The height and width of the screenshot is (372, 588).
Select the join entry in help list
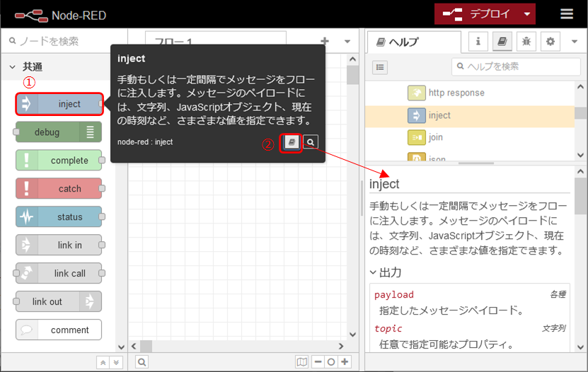tap(436, 137)
